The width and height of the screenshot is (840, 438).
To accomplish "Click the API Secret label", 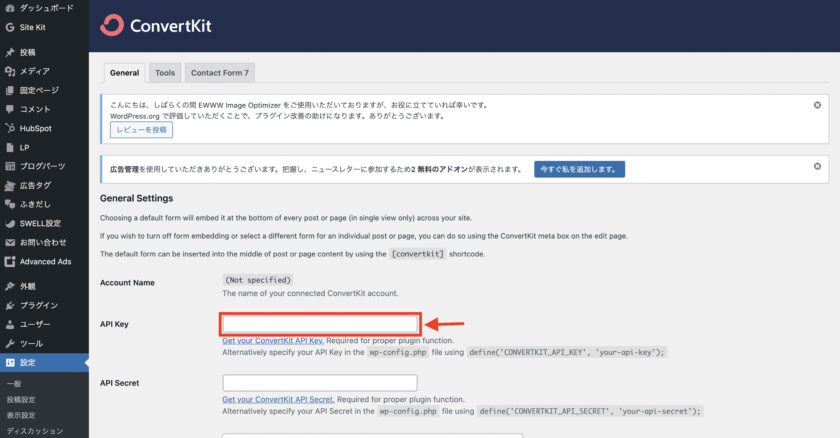I will click(x=119, y=383).
